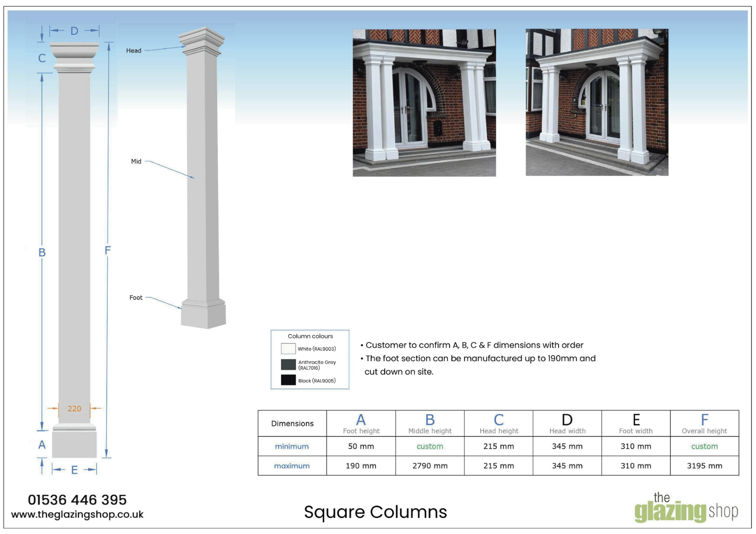Click the 01536 446 395 phone number
The height and width of the screenshot is (534, 756).
pyautogui.click(x=77, y=500)
